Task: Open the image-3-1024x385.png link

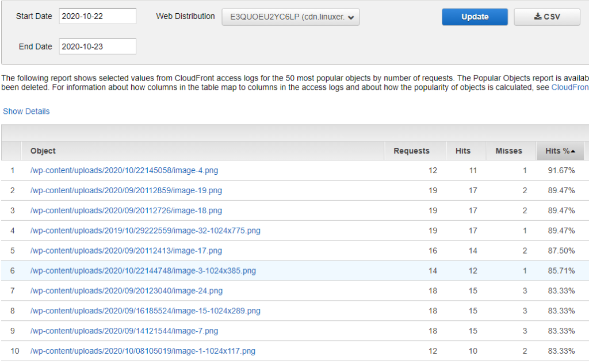Action: (x=143, y=271)
